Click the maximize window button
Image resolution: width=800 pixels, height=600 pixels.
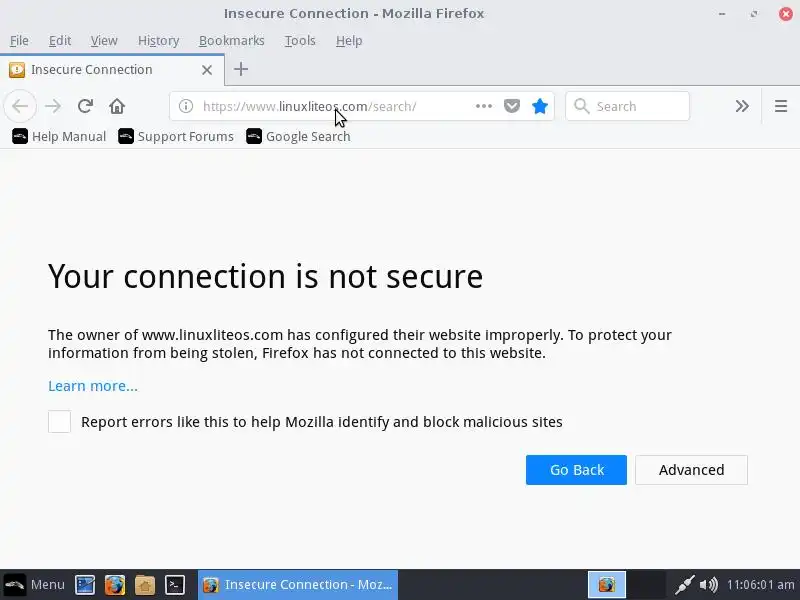(x=754, y=14)
